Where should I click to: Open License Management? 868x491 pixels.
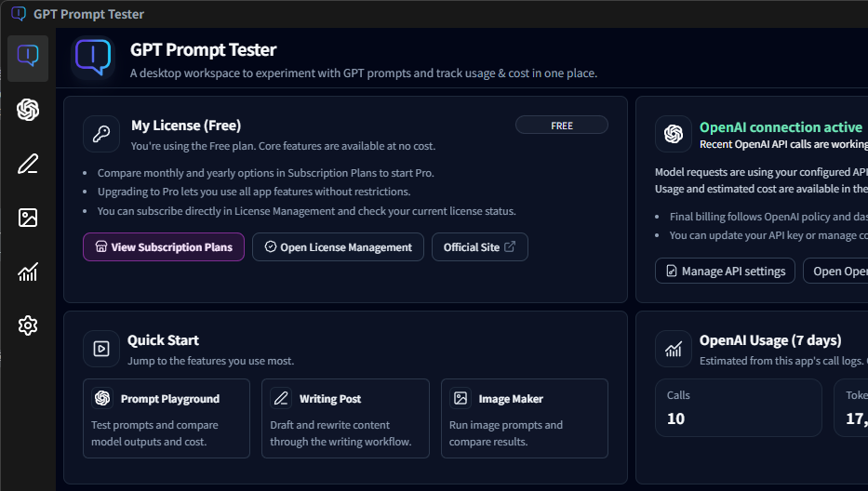point(338,247)
